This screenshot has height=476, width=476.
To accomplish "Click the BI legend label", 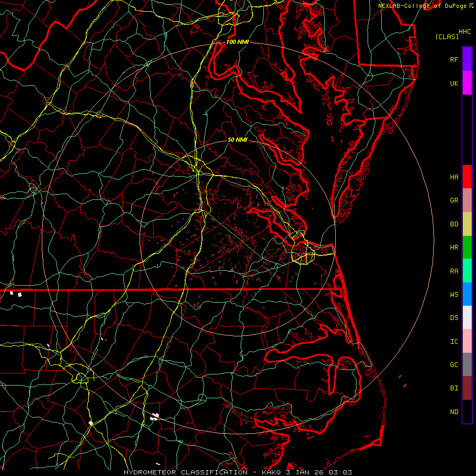I will tap(454, 388).
